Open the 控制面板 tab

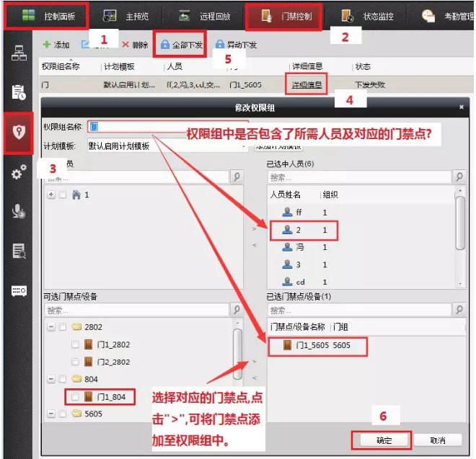point(48,16)
